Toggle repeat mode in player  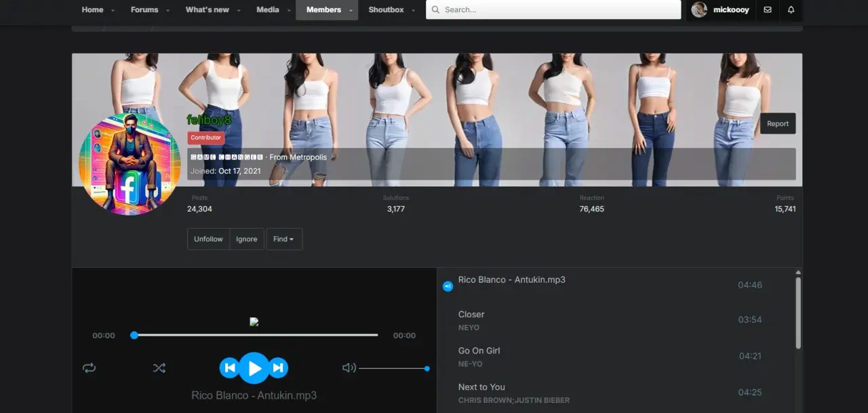click(x=90, y=368)
